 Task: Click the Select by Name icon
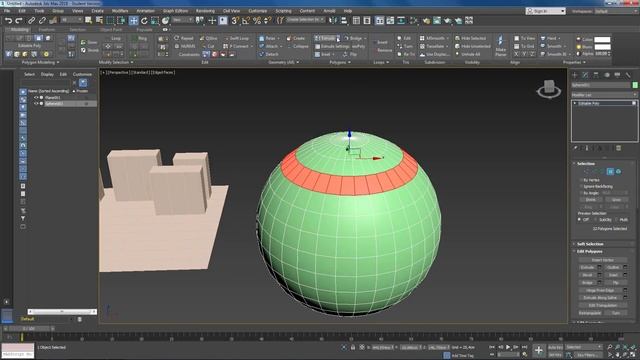(99, 20)
